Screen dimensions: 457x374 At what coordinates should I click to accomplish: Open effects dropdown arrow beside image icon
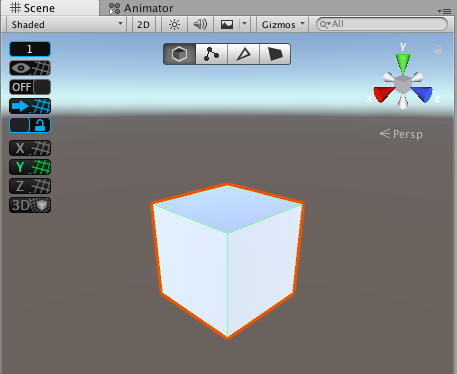tap(245, 24)
